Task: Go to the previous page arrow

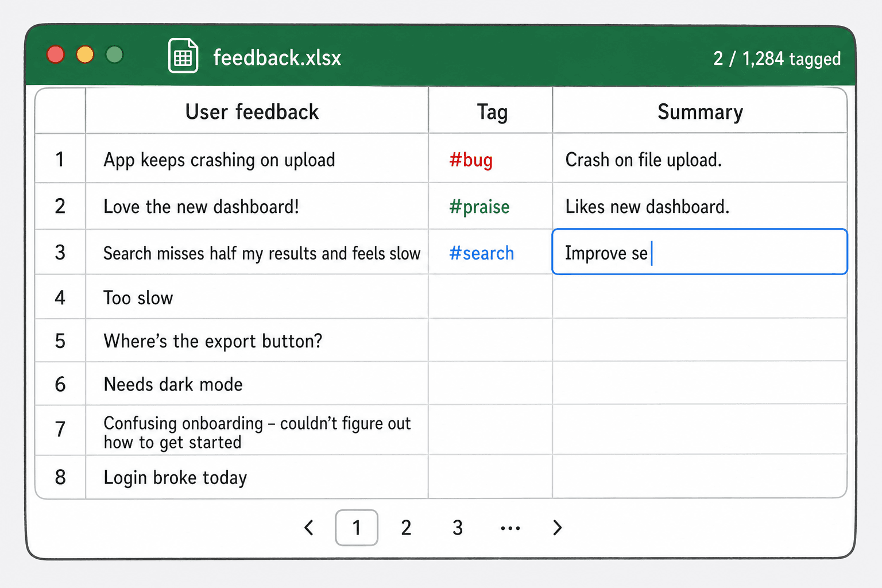Action: point(309,528)
